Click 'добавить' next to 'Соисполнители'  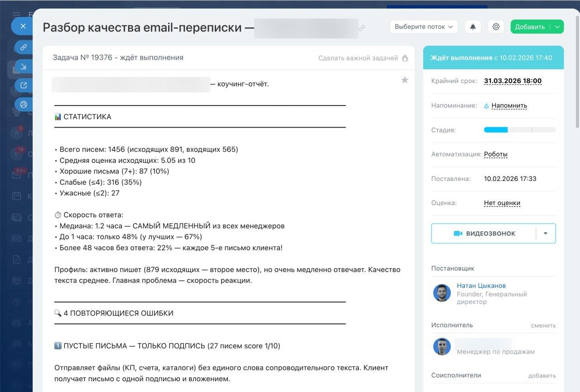point(542,376)
